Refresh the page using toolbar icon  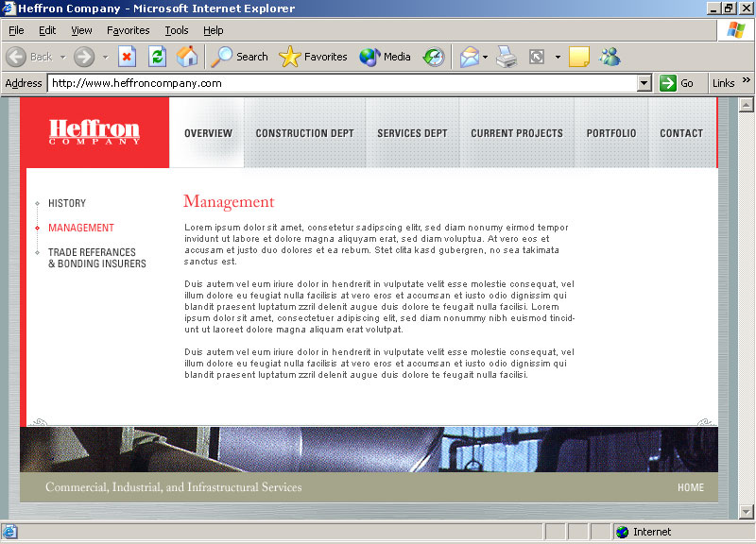157,57
